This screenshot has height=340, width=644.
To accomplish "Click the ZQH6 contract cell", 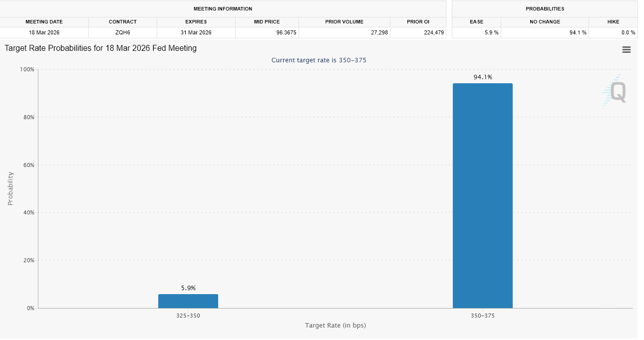I will pyautogui.click(x=122, y=32).
